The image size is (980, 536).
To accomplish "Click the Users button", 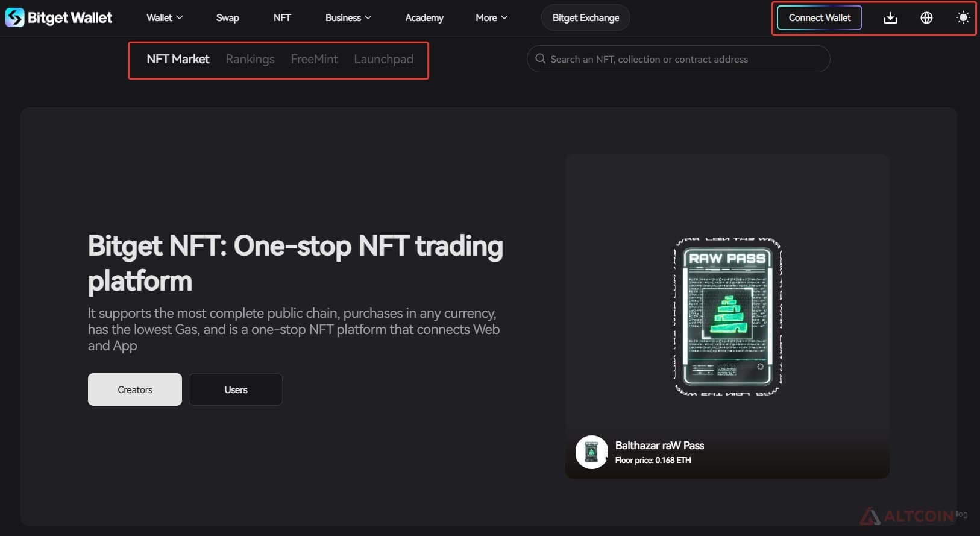I will coord(236,389).
